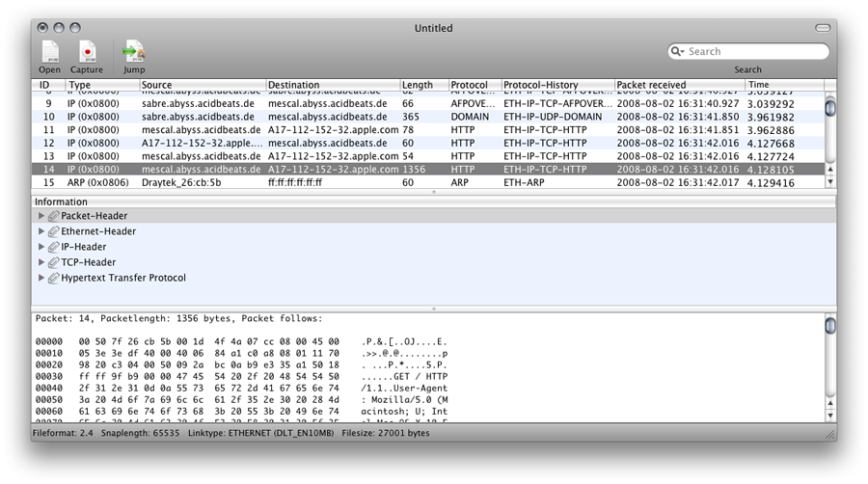Sort by the Source column header
Image resolution: width=868 pixels, height=484 pixels.
tap(203, 85)
